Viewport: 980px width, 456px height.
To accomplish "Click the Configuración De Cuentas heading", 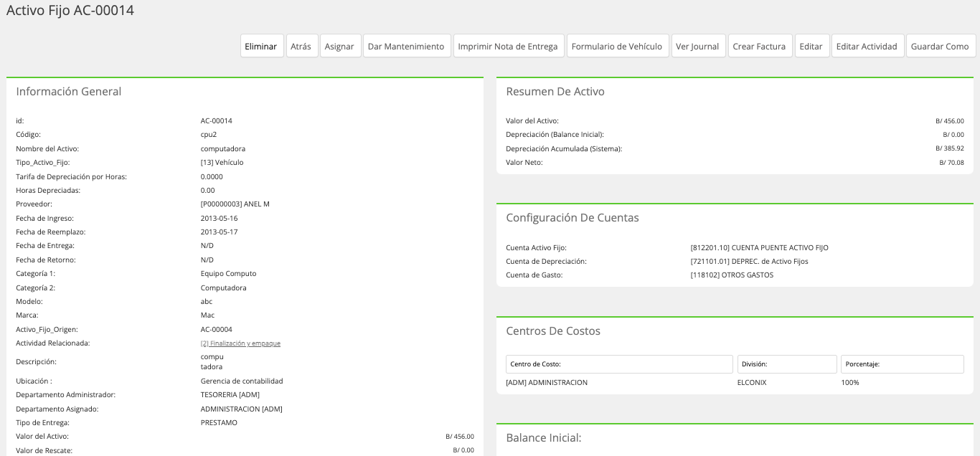I will [x=573, y=218].
